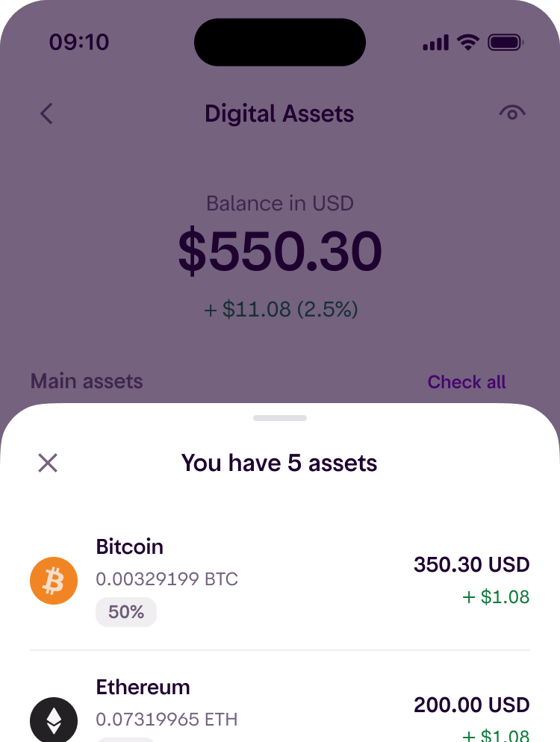Viewport: 560px width, 742px height.
Task: Tap the black Ethereum logo icon
Action: [x=54, y=720]
